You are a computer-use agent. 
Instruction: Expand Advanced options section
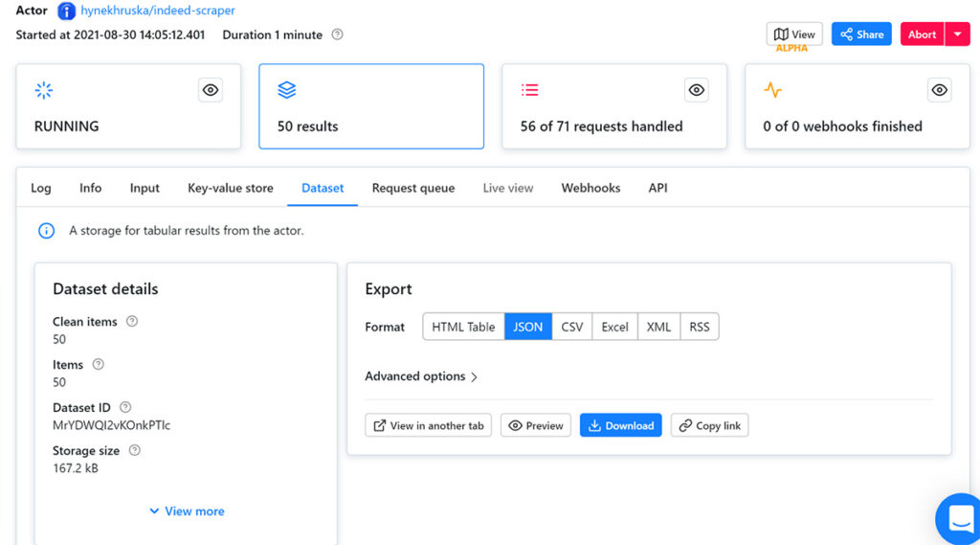pyautogui.click(x=421, y=376)
